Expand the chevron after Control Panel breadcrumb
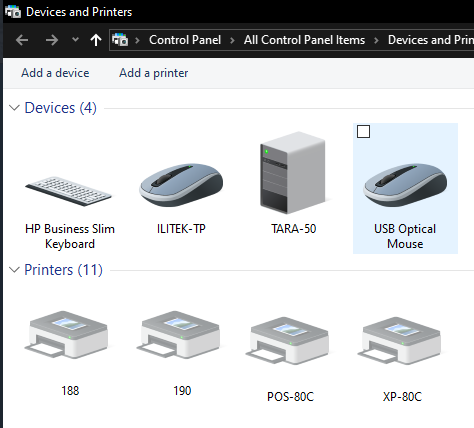 232,40
